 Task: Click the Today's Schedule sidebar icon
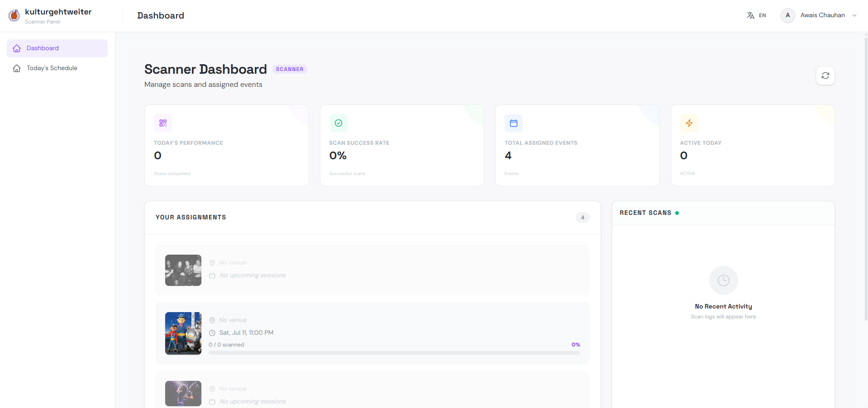pos(17,68)
